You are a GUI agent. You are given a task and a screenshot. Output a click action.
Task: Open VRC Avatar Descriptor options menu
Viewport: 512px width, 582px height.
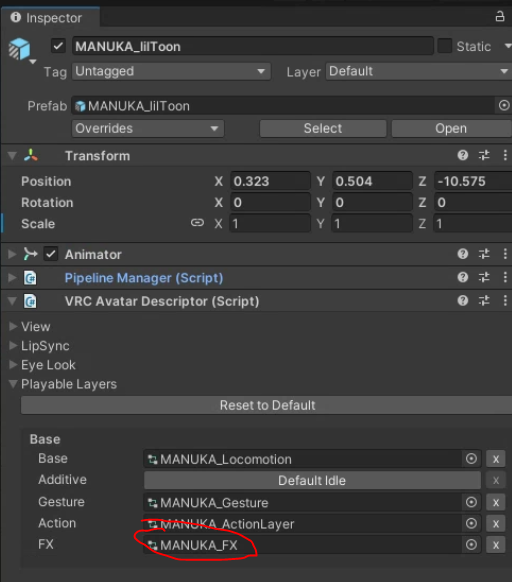tap(505, 301)
